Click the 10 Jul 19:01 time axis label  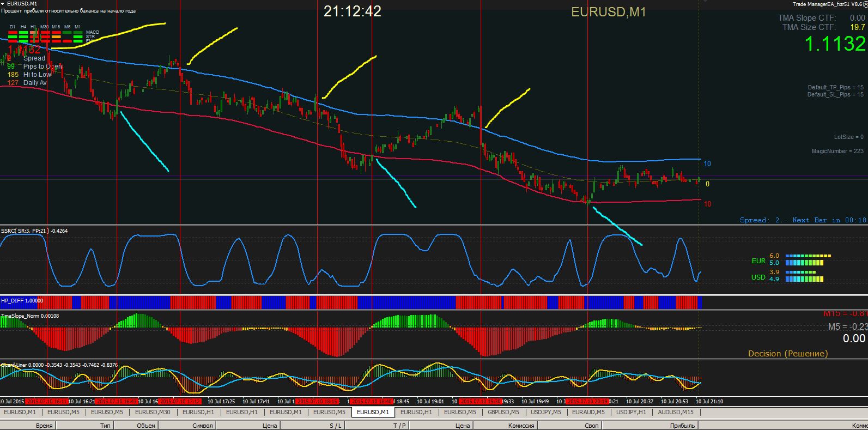[430, 402]
